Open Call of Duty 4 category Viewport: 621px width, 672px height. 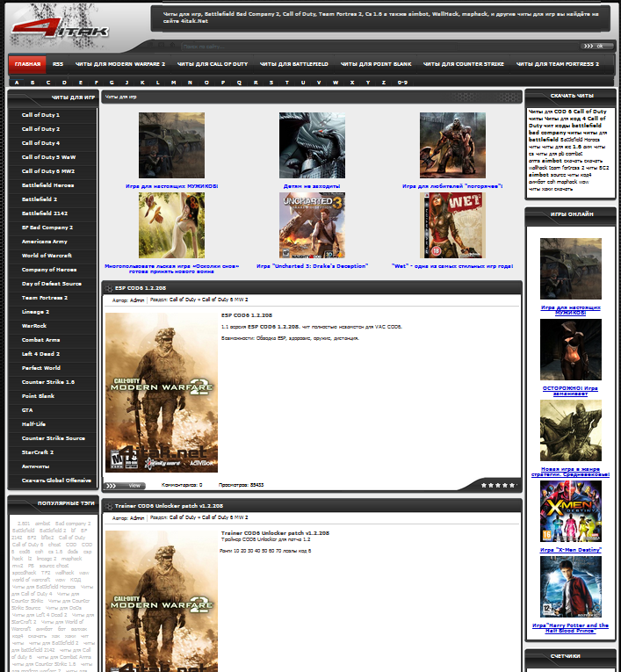pyautogui.click(x=52, y=143)
